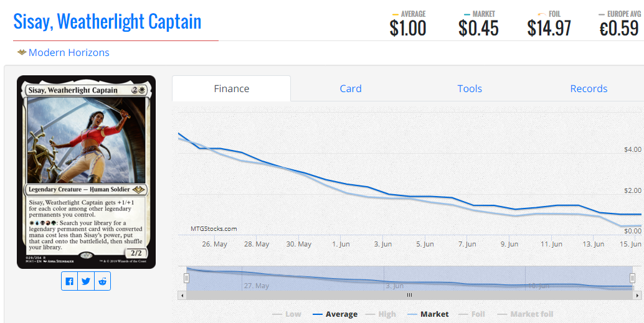Switch to the Card tab

pyautogui.click(x=351, y=88)
